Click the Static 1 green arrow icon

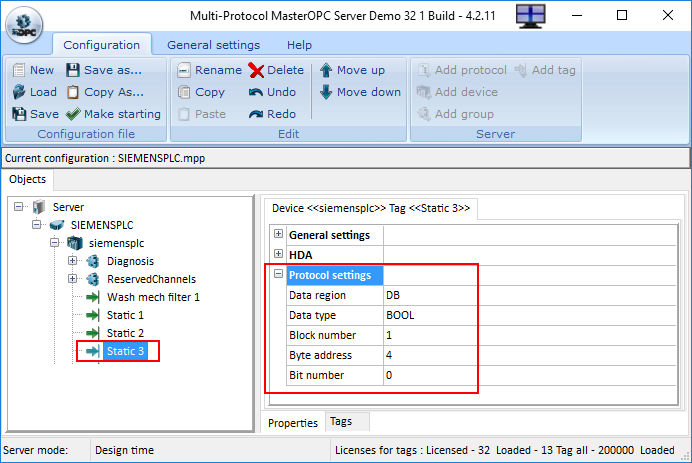coord(93,315)
